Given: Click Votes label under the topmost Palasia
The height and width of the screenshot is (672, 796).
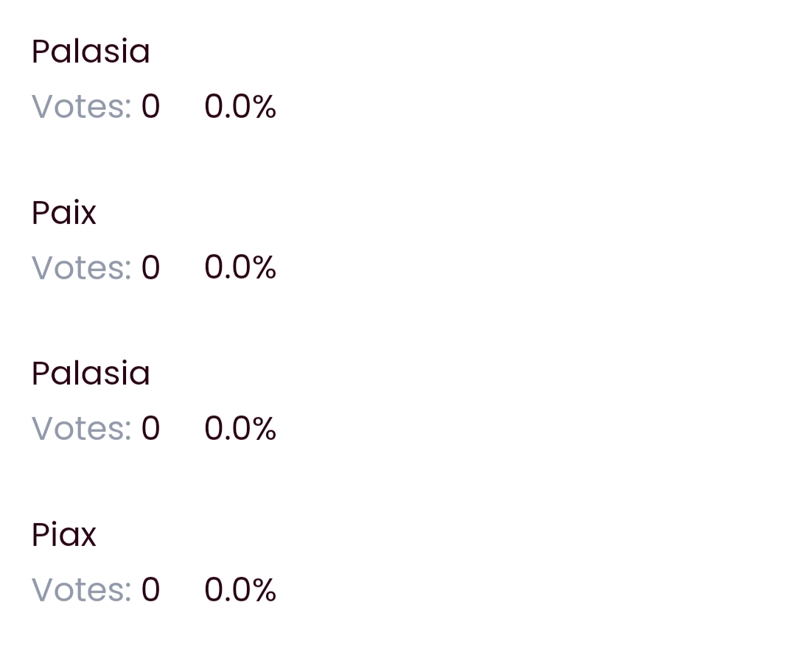Looking at the screenshot, I should (x=81, y=107).
